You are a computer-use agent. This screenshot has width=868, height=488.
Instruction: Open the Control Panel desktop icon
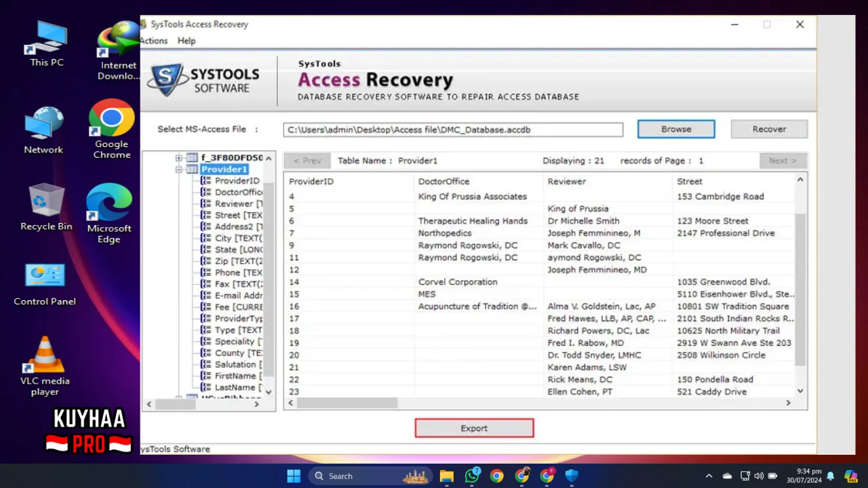pyautogui.click(x=45, y=284)
